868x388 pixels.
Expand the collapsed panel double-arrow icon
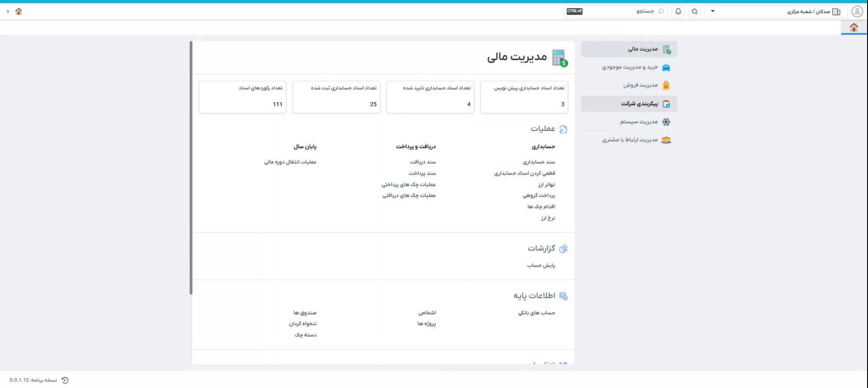click(8, 11)
